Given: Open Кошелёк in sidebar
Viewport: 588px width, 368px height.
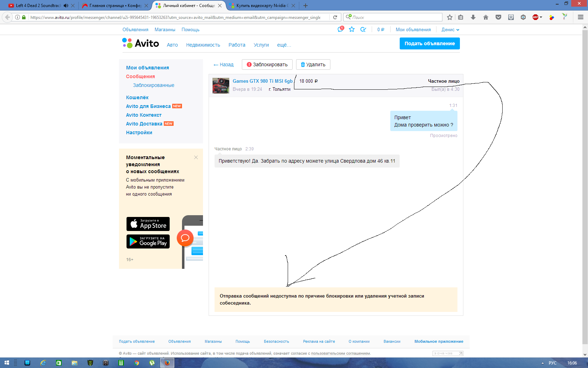Looking at the screenshot, I should [137, 97].
